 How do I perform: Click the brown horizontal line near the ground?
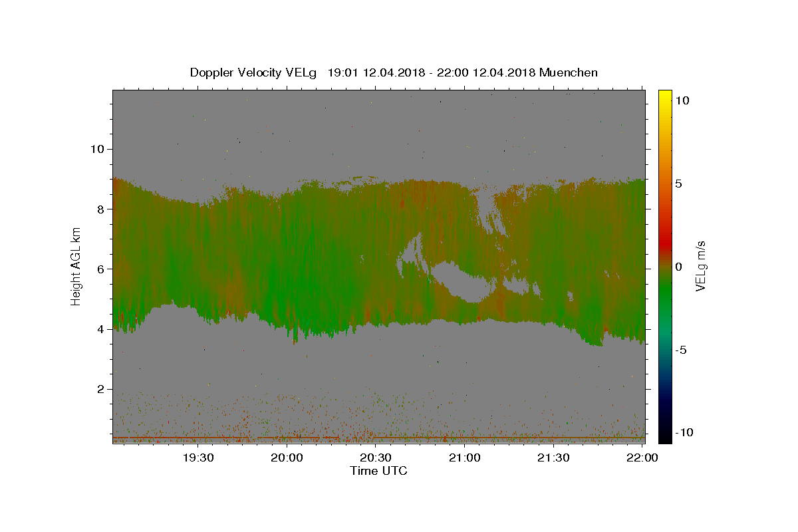click(378, 437)
